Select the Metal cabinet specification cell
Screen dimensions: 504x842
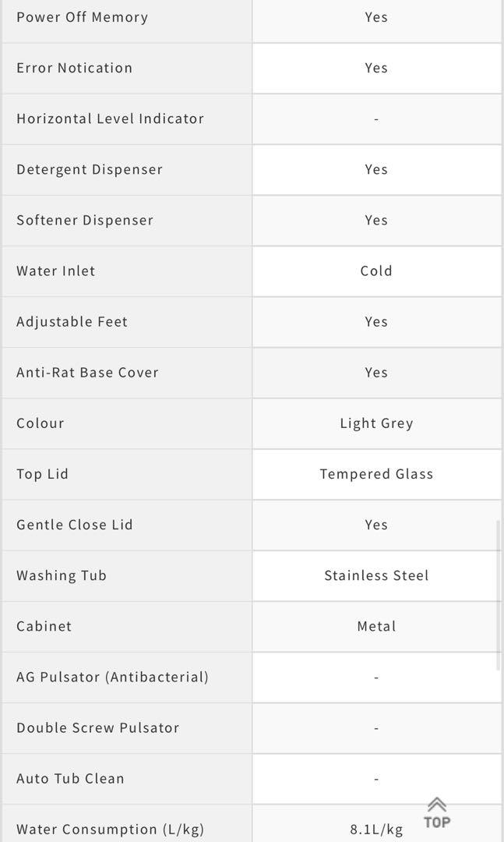pos(376,626)
